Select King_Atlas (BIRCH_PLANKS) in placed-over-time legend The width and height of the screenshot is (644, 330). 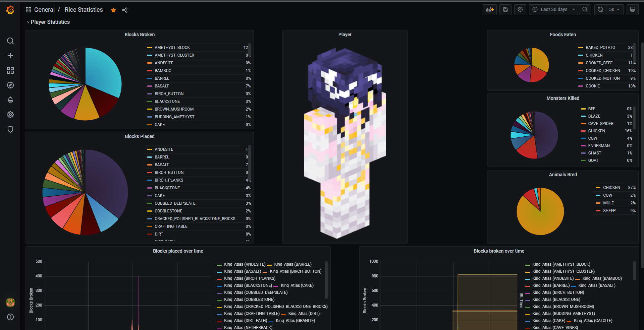click(250, 278)
